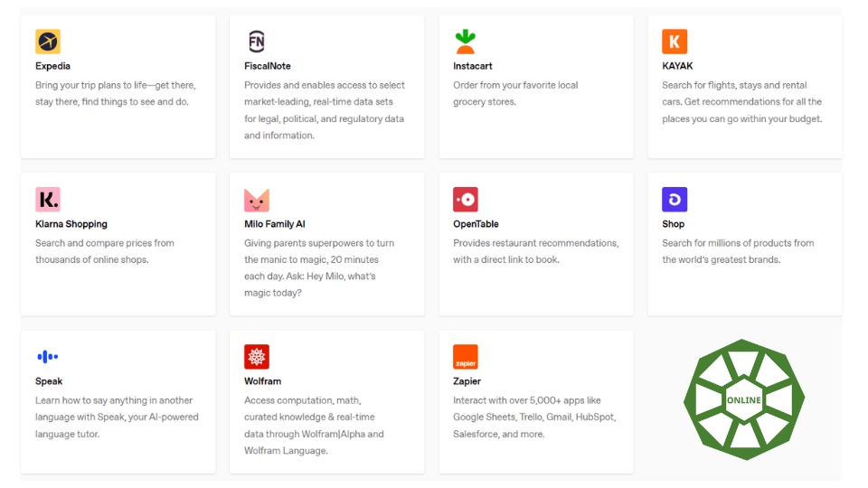Click the Expedia airplane icon
This screenshot has height=488, width=868.
[48, 42]
